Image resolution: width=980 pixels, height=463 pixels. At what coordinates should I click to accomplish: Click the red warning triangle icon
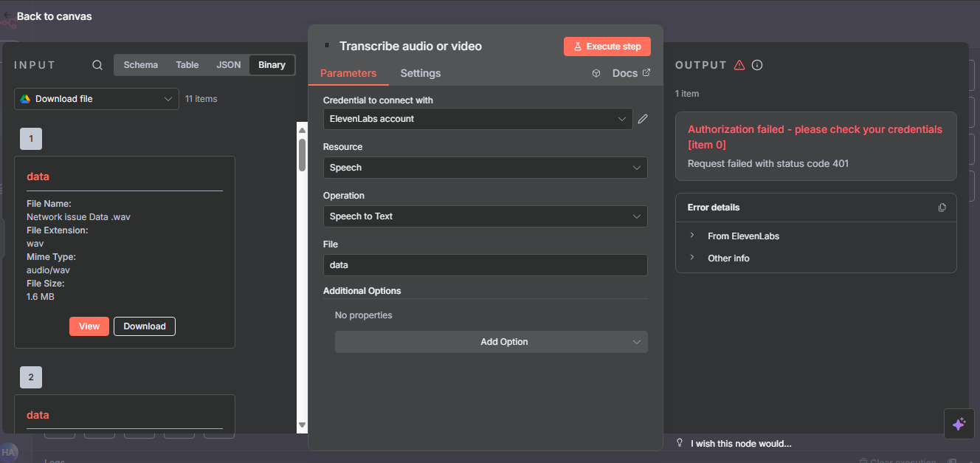739,65
